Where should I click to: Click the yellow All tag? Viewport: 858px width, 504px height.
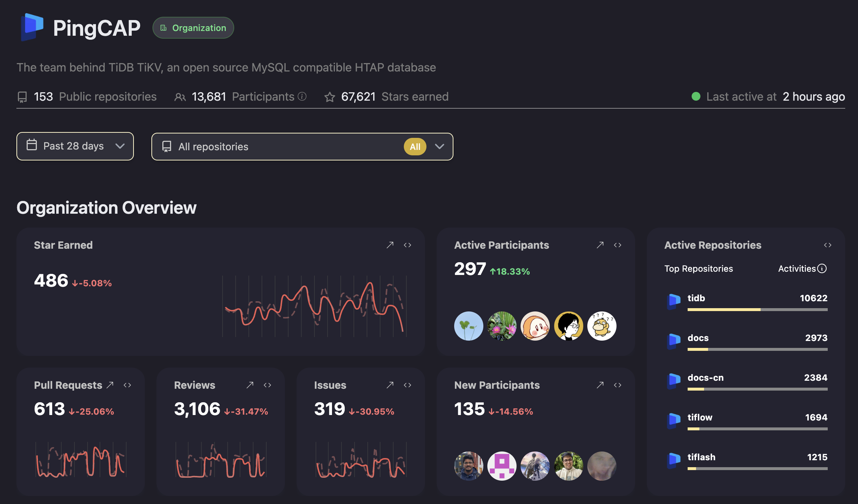415,147
